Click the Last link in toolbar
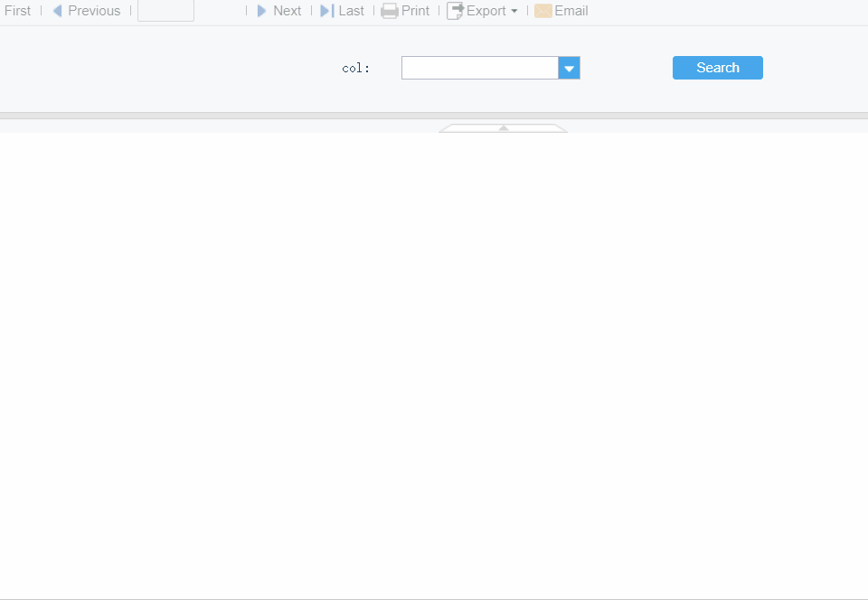 pos(350,10)
